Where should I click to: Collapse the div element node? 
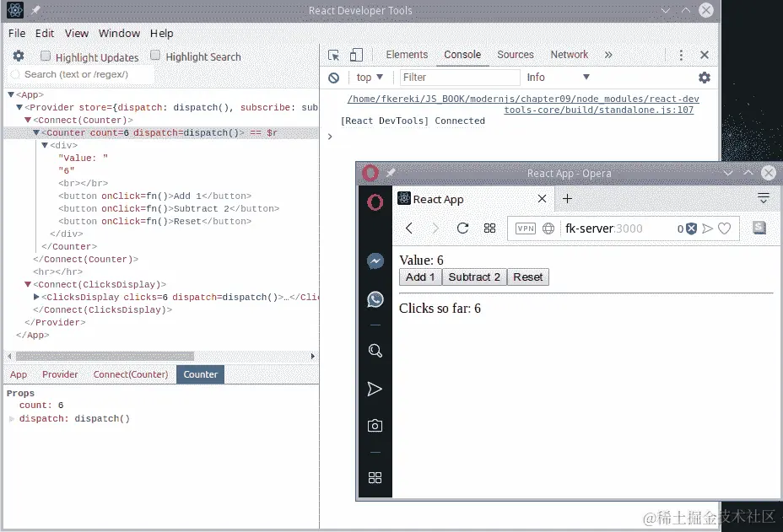[45, 145]
